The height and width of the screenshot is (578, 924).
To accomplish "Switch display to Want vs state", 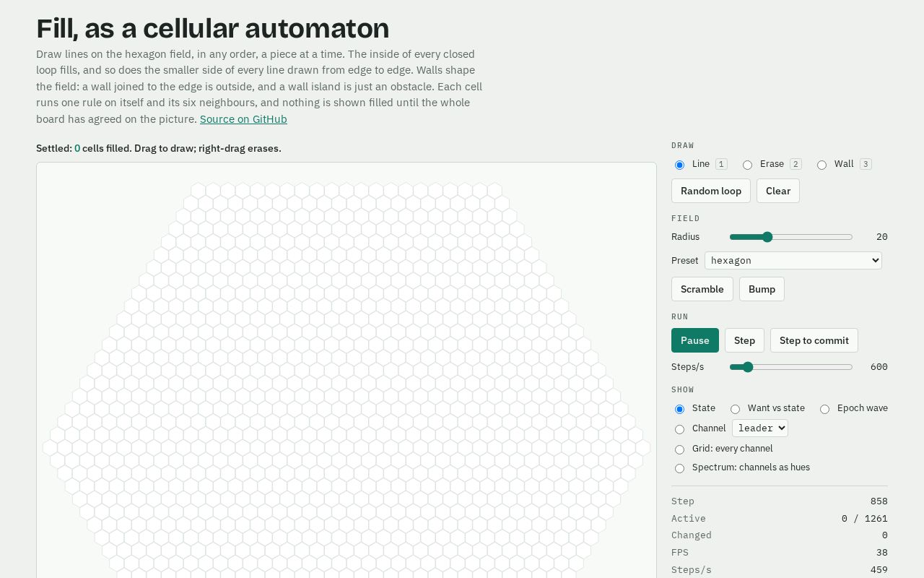I will click(735, 409).
